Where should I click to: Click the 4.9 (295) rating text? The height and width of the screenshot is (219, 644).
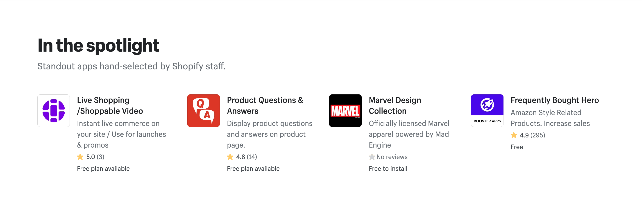[x=533, y=135]
